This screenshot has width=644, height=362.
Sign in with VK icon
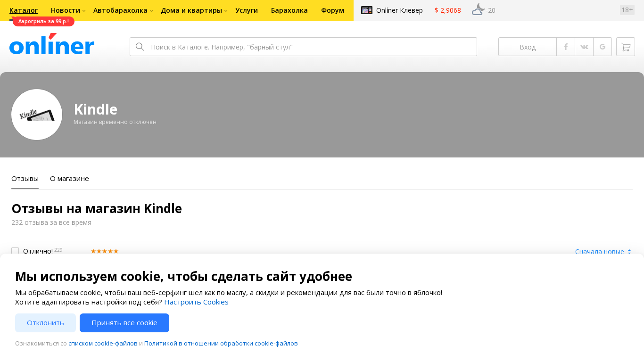584,47
